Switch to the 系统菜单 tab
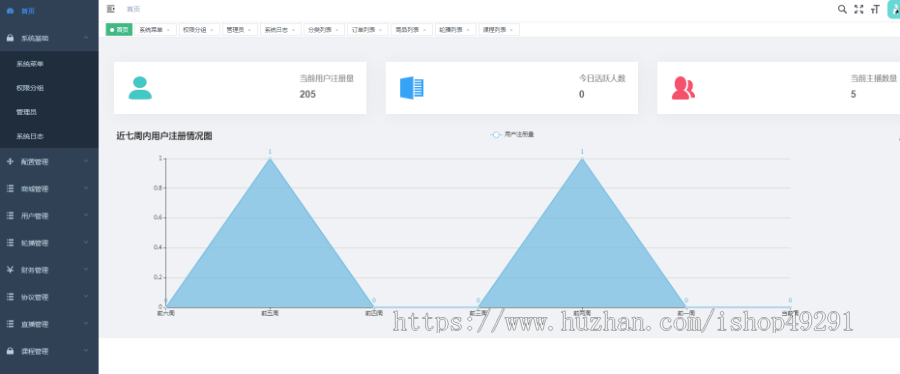 [x=155, y=30]
